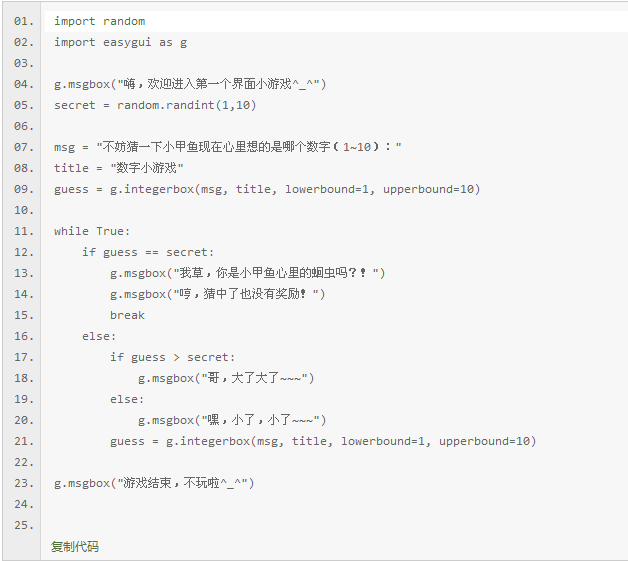628x561 pixels.
Task: Click the 'if guess > secret:' line
Action: tap(173, 357)
